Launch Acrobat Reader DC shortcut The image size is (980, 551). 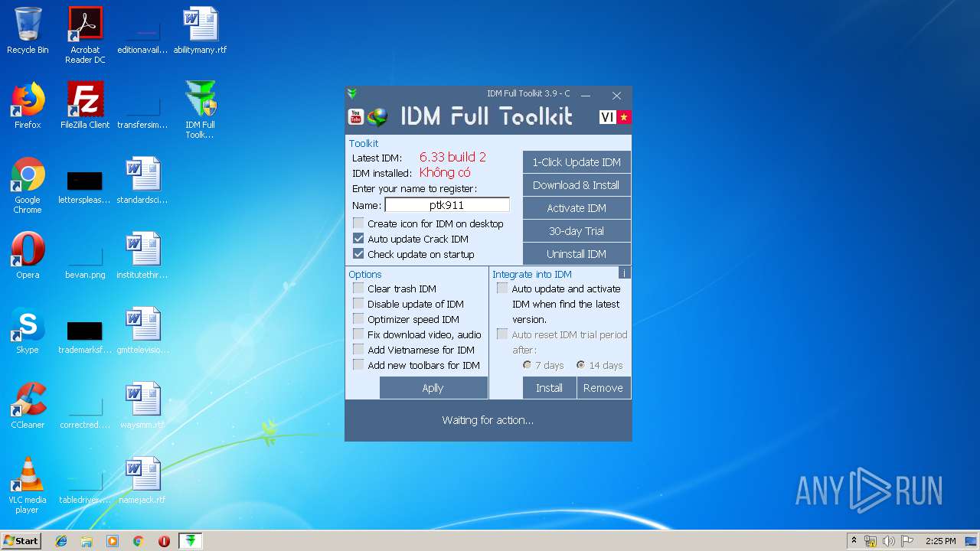85,34
